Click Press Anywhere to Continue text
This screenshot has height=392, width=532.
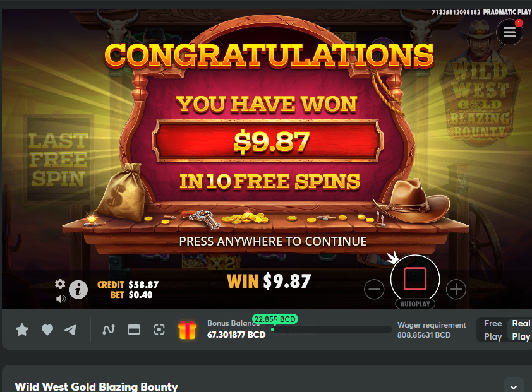click(273, 241)
